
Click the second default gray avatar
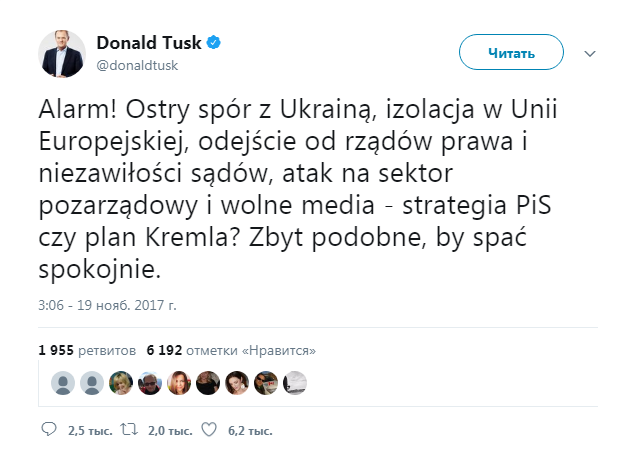92,383
